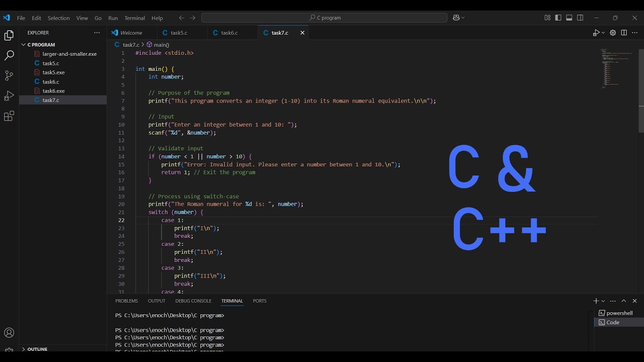Open the task7.c breadcrumb item
Image resolution: width=644 pixels, height=362 pixels.
[126, 45]
